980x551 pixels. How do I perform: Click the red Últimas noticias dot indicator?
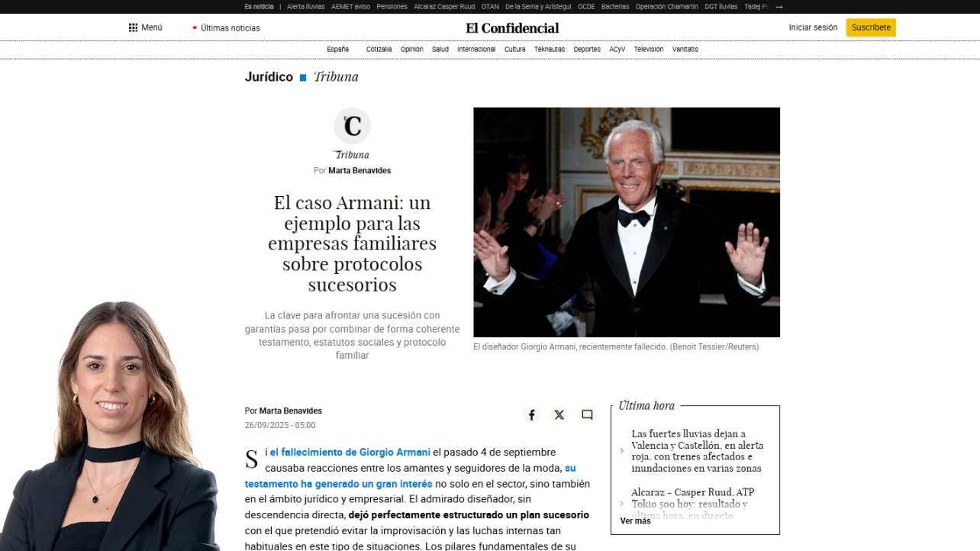click(x=195, y=27)
